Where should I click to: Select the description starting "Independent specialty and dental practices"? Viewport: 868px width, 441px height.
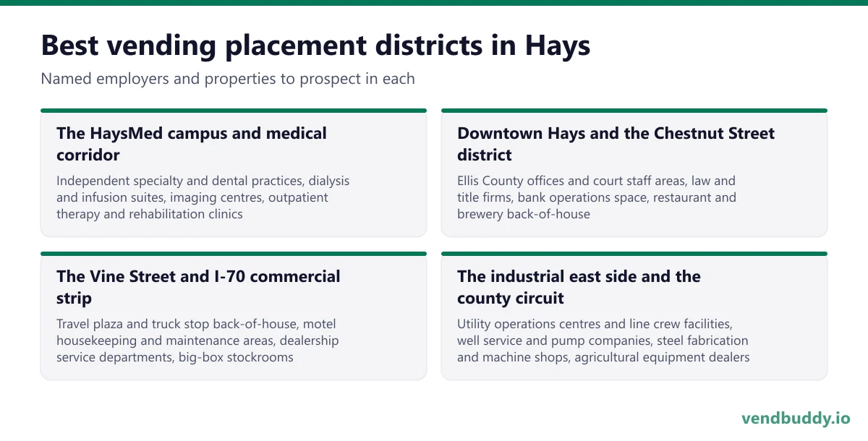tap(203, 197)
